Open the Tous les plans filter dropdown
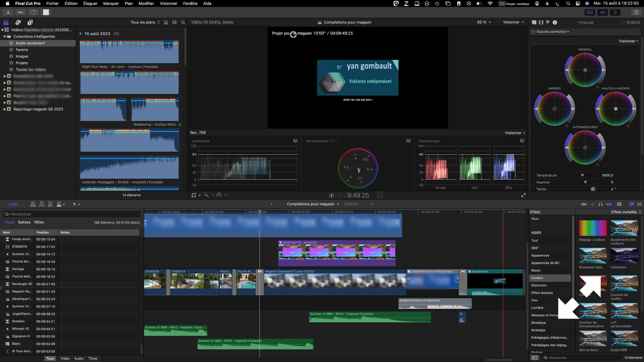The image size is (644, 362). point(145,22)
